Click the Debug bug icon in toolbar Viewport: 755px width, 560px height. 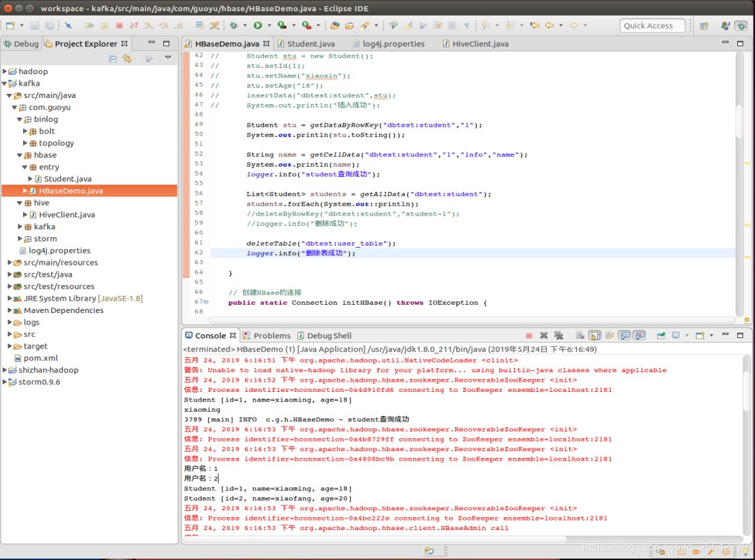234,25
